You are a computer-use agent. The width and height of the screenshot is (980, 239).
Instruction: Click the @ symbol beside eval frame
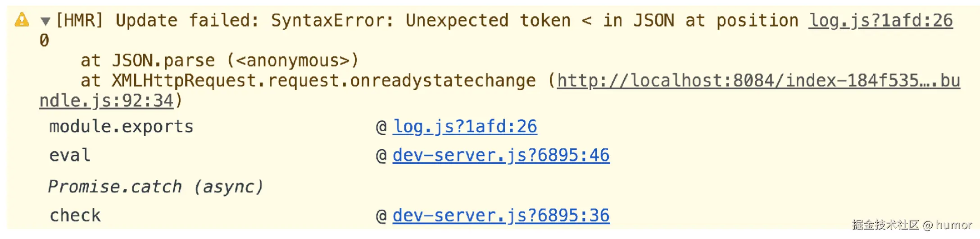pos(381,156)
